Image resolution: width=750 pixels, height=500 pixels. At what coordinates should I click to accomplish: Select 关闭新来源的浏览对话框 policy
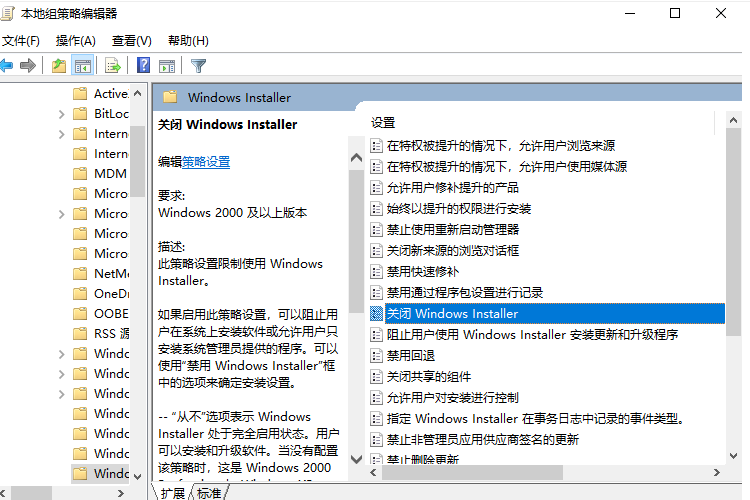452,251
